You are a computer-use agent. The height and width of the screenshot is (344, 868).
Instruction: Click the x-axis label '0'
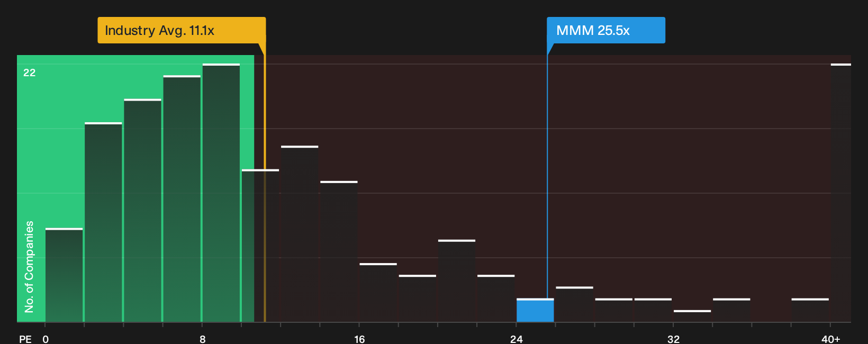(x=46, y=339)
